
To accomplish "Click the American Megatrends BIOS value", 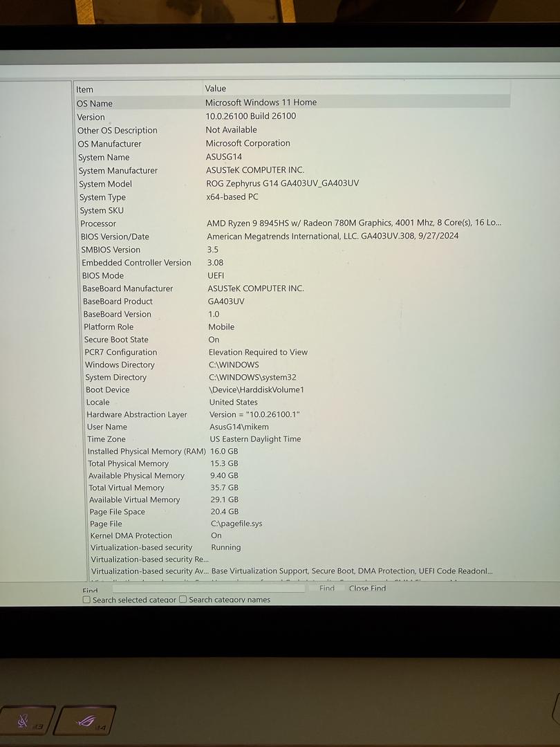I will [x=333, y=236].
